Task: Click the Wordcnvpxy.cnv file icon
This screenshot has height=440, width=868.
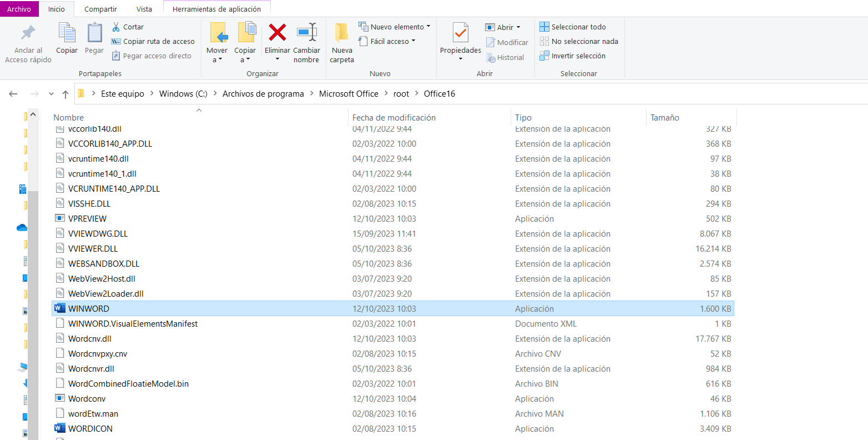Action: (60, 353)
